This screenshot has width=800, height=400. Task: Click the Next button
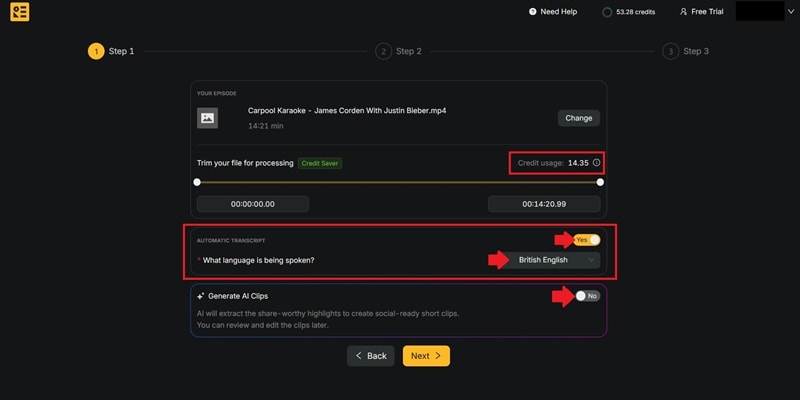tap(426, 356)
